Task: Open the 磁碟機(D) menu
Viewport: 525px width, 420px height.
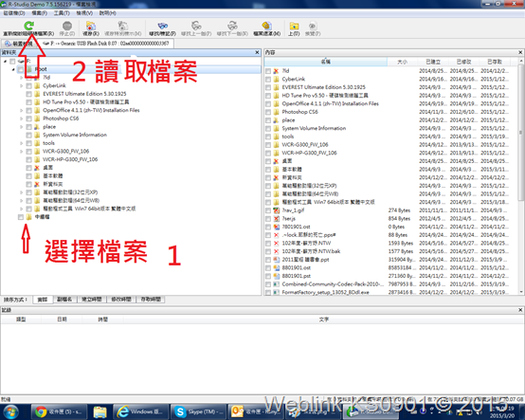Action: coord(14,13)
